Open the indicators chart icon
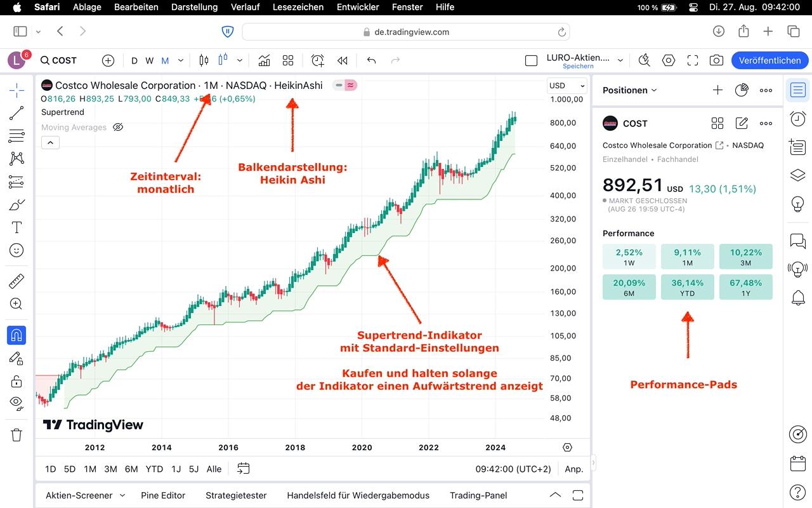 point(264,60)
